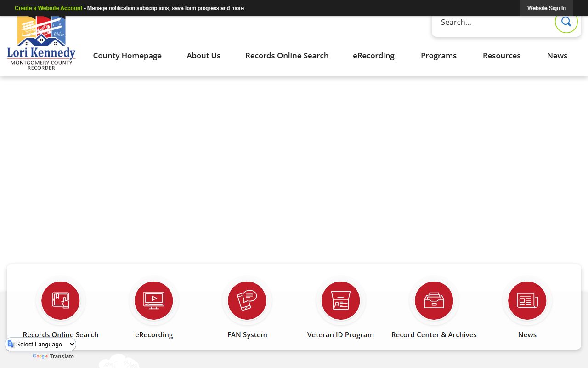Click the Record Center & Archives icon

434,300
